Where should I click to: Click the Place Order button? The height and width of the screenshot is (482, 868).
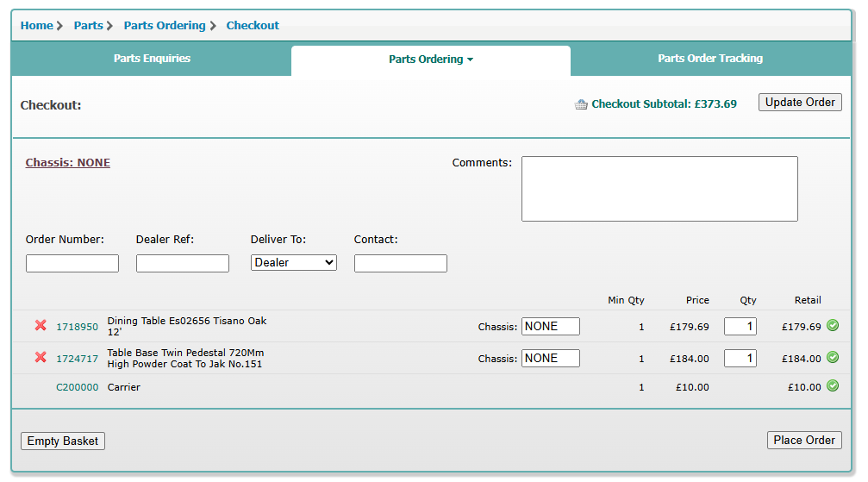[x=804, y=440]
